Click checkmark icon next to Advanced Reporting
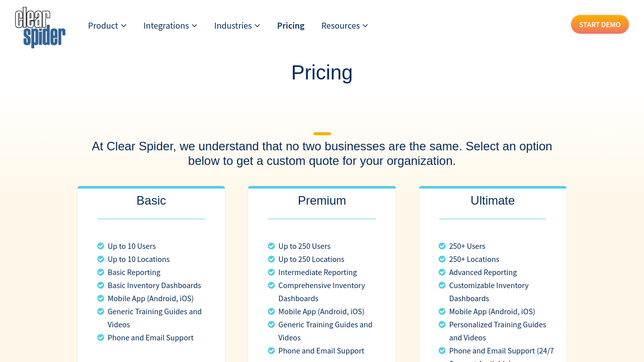644x362 pixels. 442,272
